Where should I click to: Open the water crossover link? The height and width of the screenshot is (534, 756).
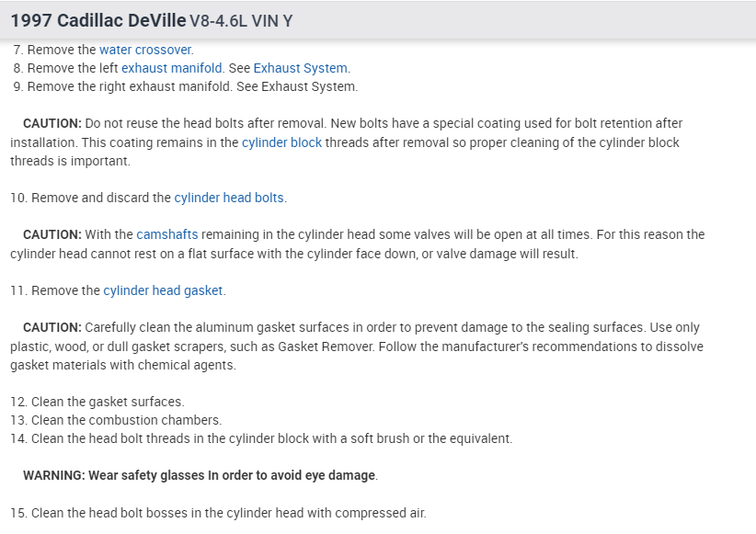[145, 50]
